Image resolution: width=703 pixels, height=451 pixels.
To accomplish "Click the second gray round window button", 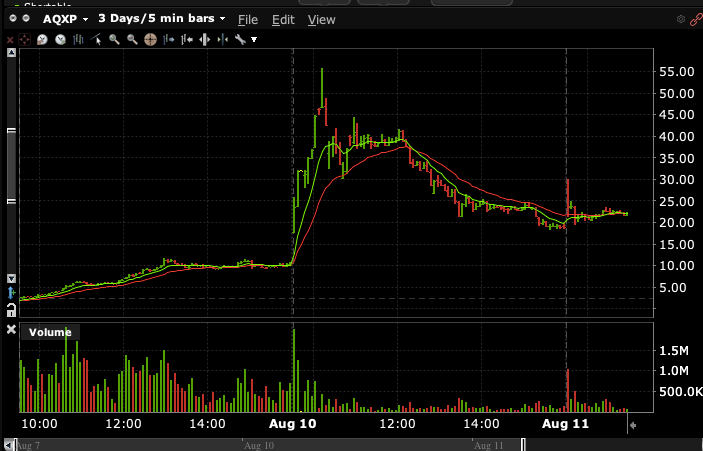I will tap(26, 18).
